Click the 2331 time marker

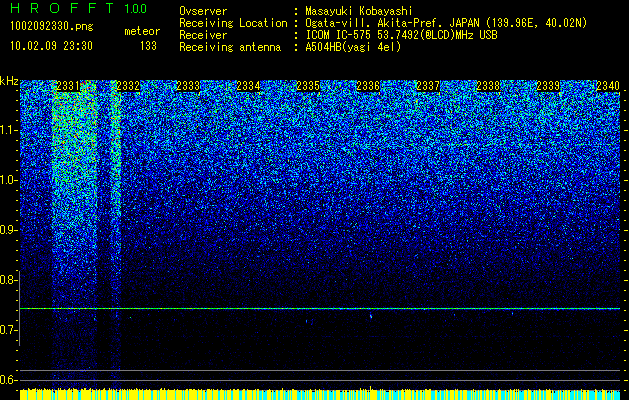coord(68,86)
